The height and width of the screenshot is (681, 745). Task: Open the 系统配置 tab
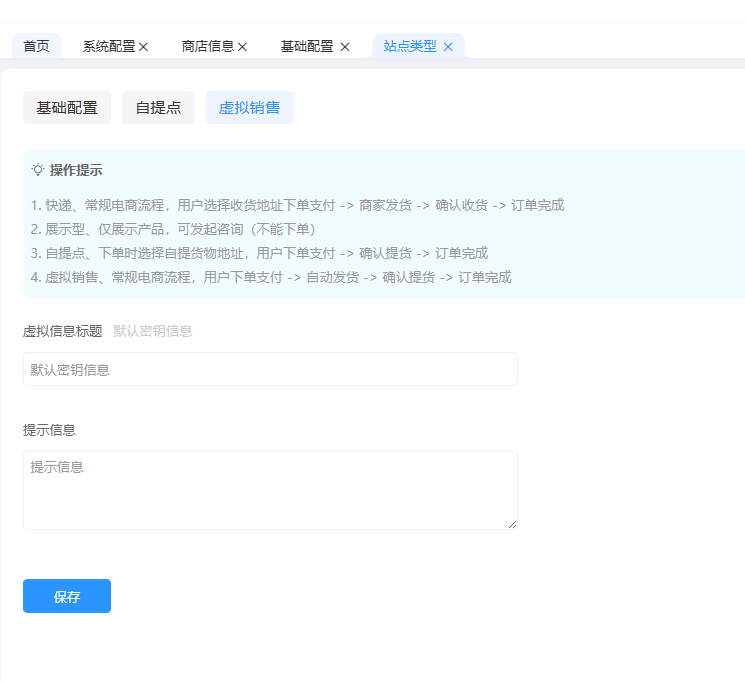(x=108, y=46)
